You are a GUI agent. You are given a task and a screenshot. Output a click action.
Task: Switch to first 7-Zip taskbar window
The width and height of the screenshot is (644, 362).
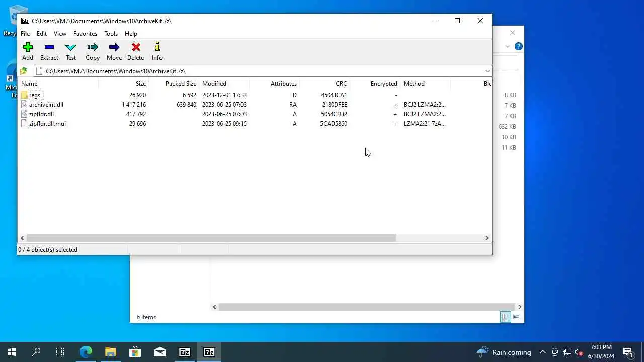pyautogui.click(x=185, y=352)
